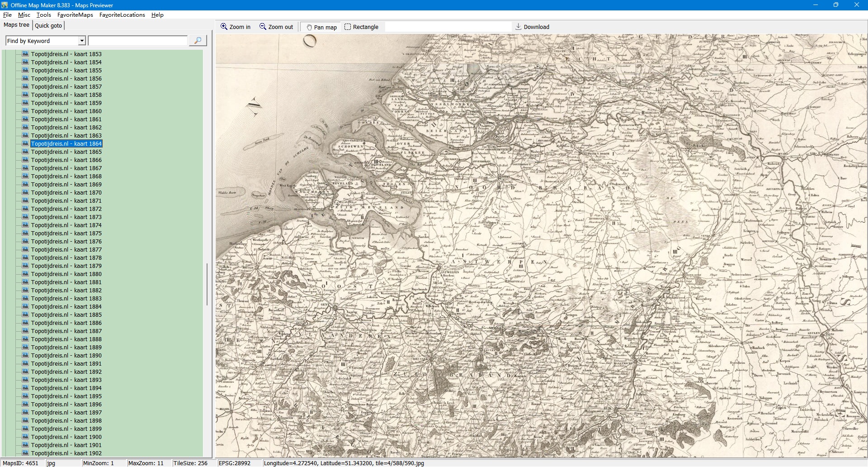Click the keyword search magnifier button

point(198,41)
